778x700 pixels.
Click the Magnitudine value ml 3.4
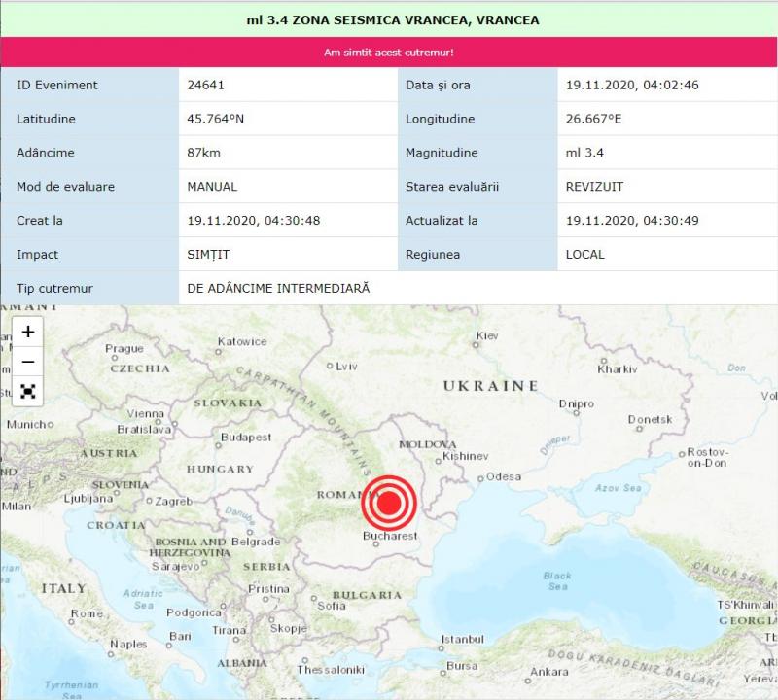tap(583, 153)
